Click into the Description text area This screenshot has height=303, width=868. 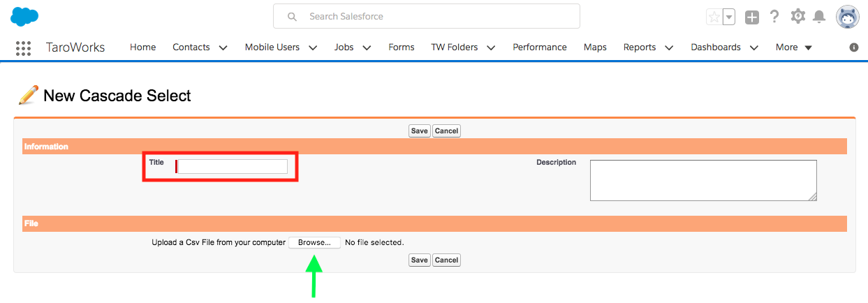pyautogui.click(x=703, y=180)
